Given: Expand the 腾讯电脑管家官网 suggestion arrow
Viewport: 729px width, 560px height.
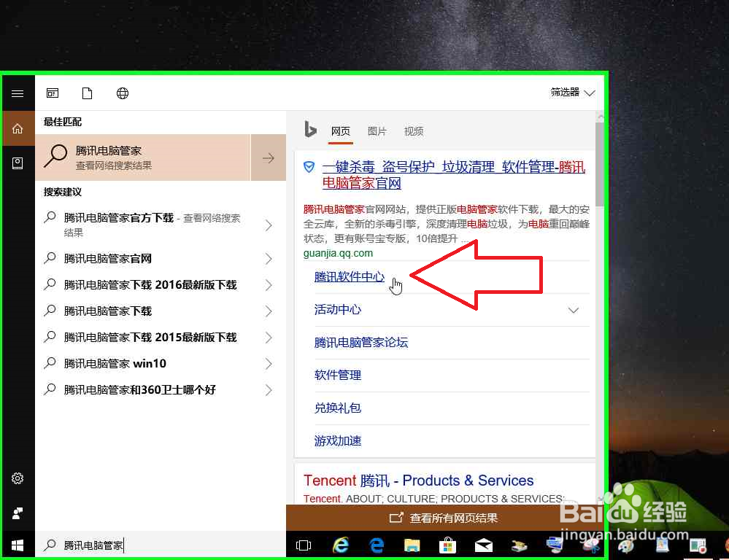Looking at the screenshot, I should click(x=269, y=258).
